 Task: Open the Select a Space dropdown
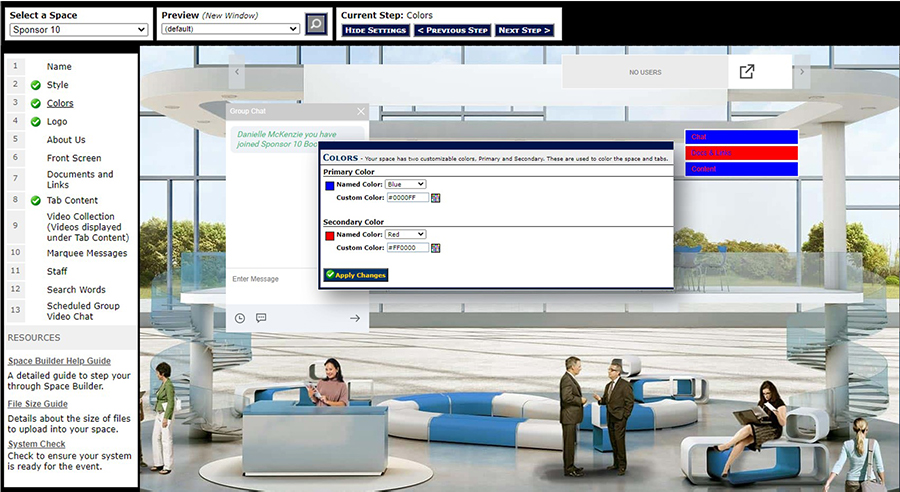(79, 30)
